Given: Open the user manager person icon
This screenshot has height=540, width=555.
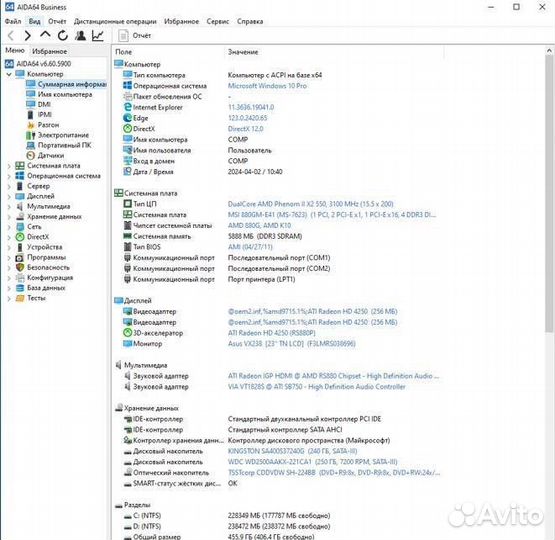Looking at the screenshot, I should pyautogui.click(x=80, y=35).
